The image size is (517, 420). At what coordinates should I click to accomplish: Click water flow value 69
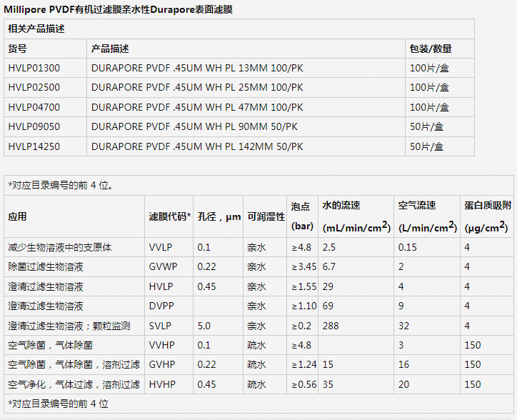(328, 306)
